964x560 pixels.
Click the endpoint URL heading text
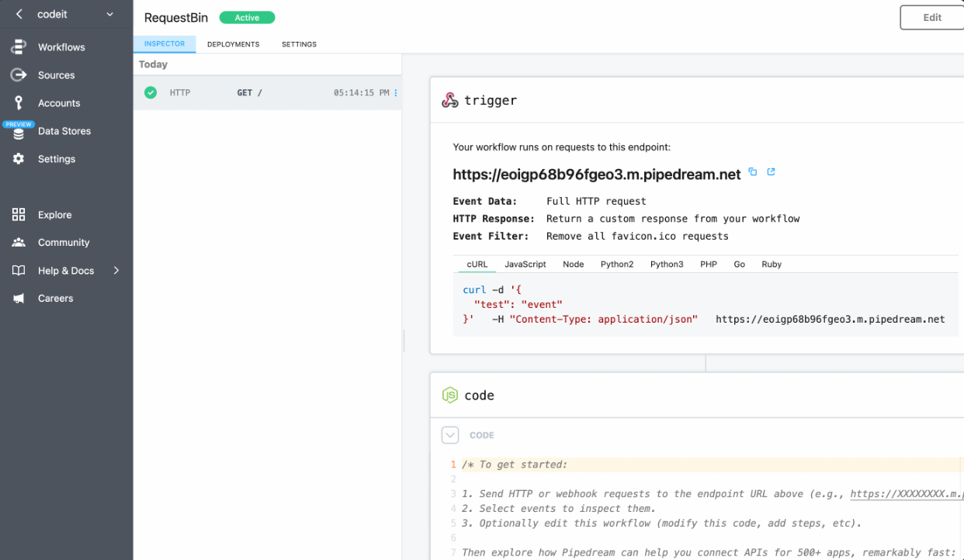(597, 175)
